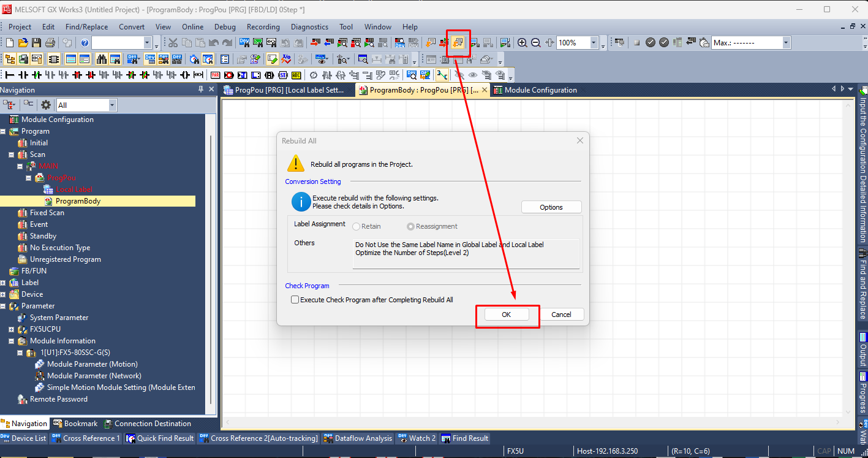Click the yellow ABC comment element icon
The width and height of the screenshot is (868, 458).
point(296,75)
